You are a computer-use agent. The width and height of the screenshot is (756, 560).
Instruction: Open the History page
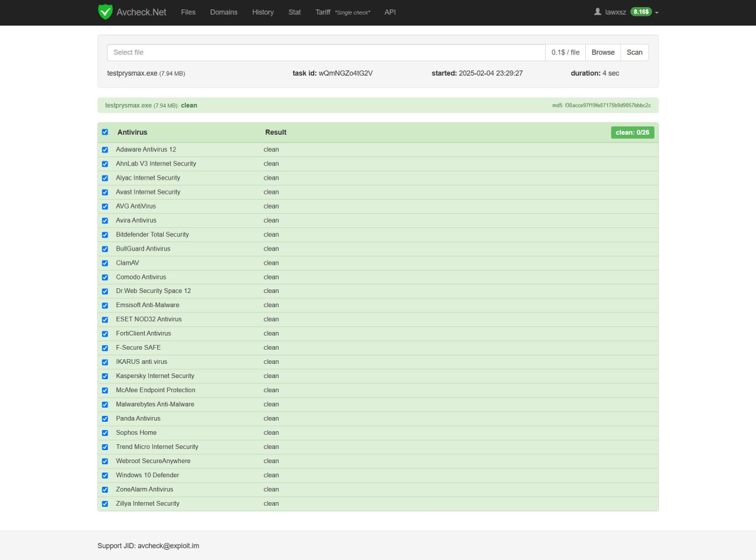tap(263, 12)
